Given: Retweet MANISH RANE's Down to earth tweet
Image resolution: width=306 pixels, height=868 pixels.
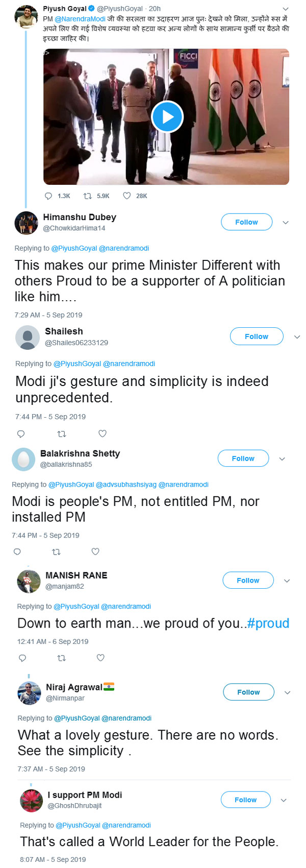Looking at the screenshot, I should coord(62,658).
